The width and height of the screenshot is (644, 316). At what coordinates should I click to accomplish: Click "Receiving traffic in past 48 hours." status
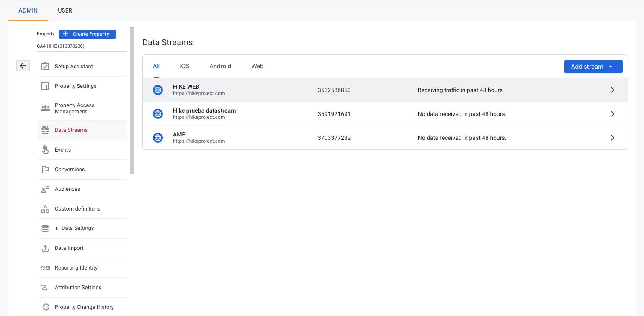pyautogui.click(x=461, y=90)
